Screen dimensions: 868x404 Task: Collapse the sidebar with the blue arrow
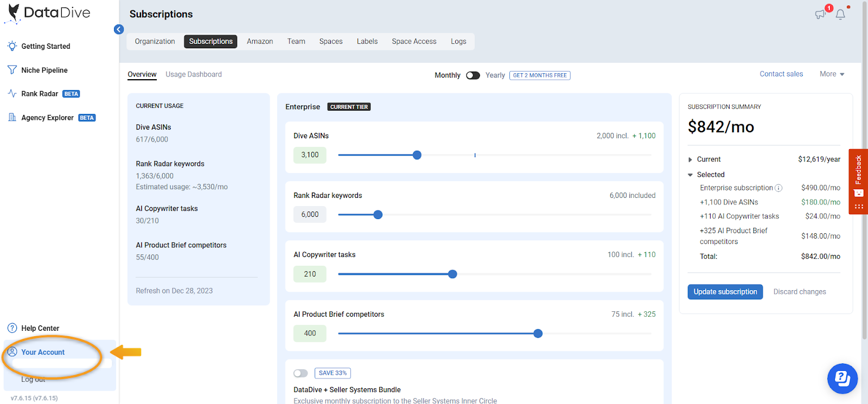(119, 29)
